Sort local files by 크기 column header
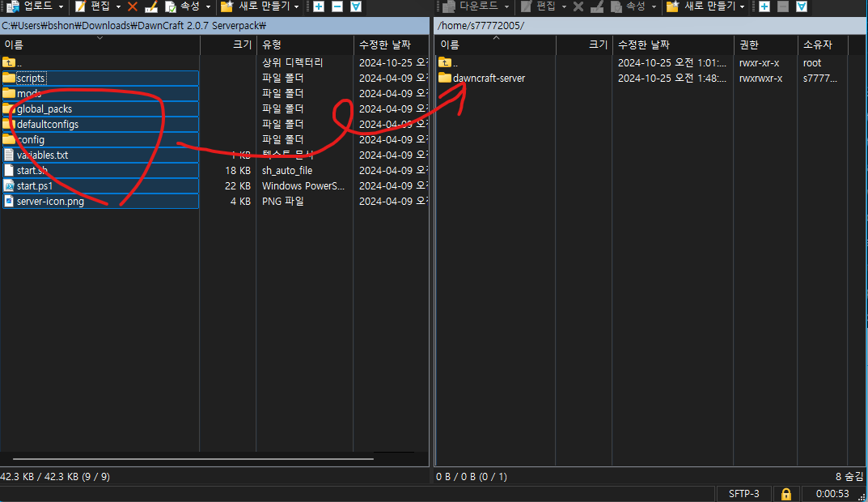The image size is (868, 502). tap(228, 45)
